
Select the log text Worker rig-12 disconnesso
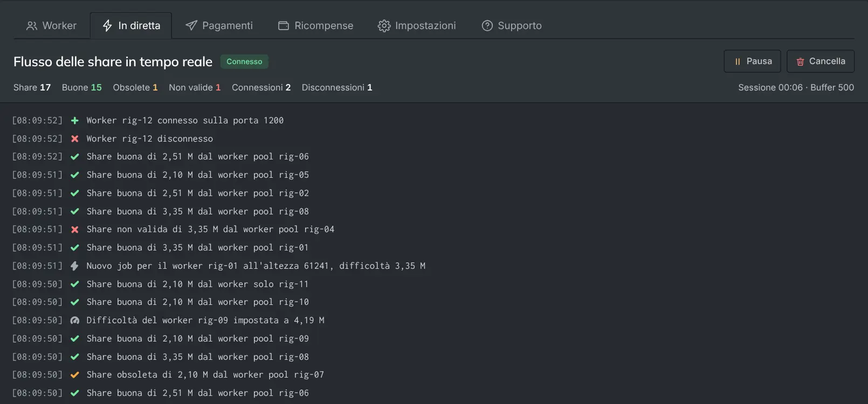pos(150,139)
